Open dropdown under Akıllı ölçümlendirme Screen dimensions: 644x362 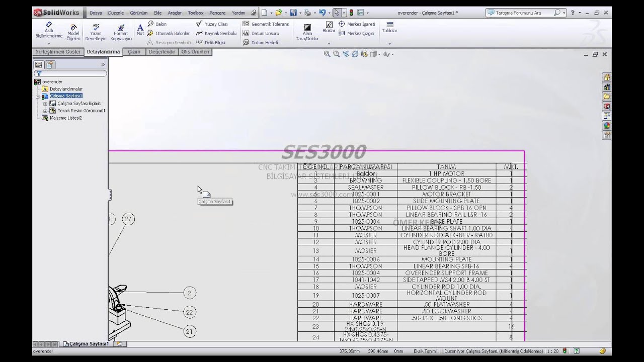[x=49, y=44]
